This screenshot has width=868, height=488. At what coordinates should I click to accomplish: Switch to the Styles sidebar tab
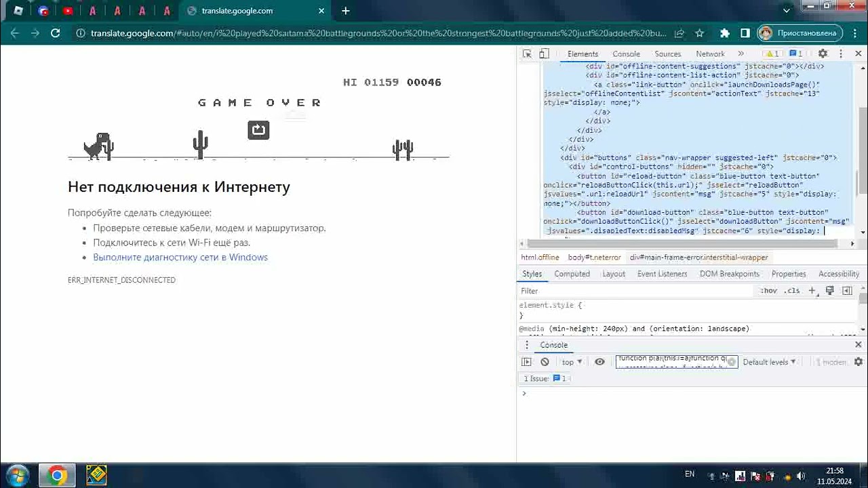click(x=532, y=274)
